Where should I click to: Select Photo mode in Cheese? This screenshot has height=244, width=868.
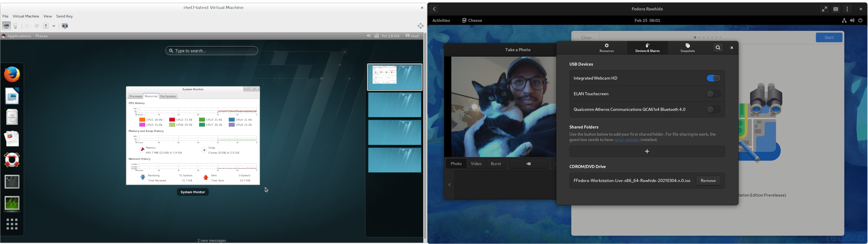point(456,164)
